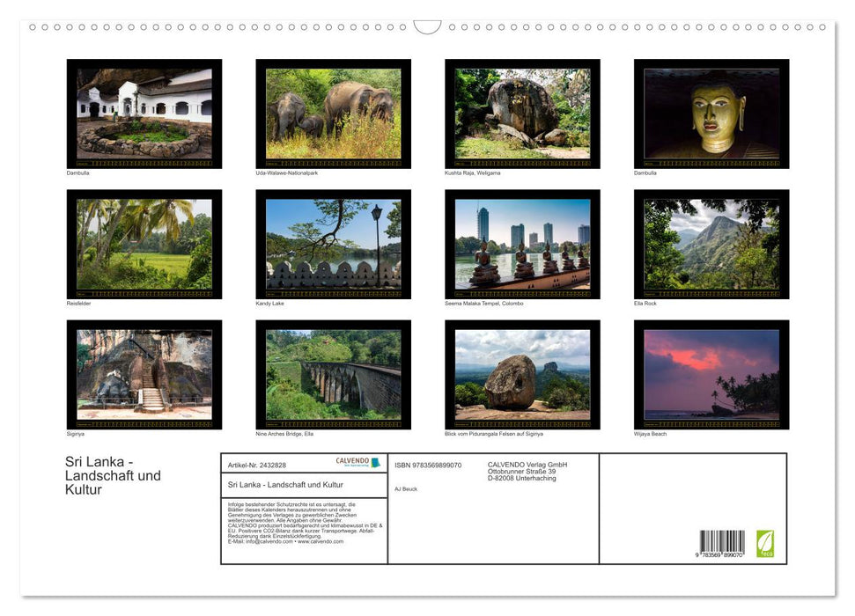The image size is (855, 616).
Task: Click the 'Seema Malaka Tempel, Colombo' caption
Action: point(483,303)
